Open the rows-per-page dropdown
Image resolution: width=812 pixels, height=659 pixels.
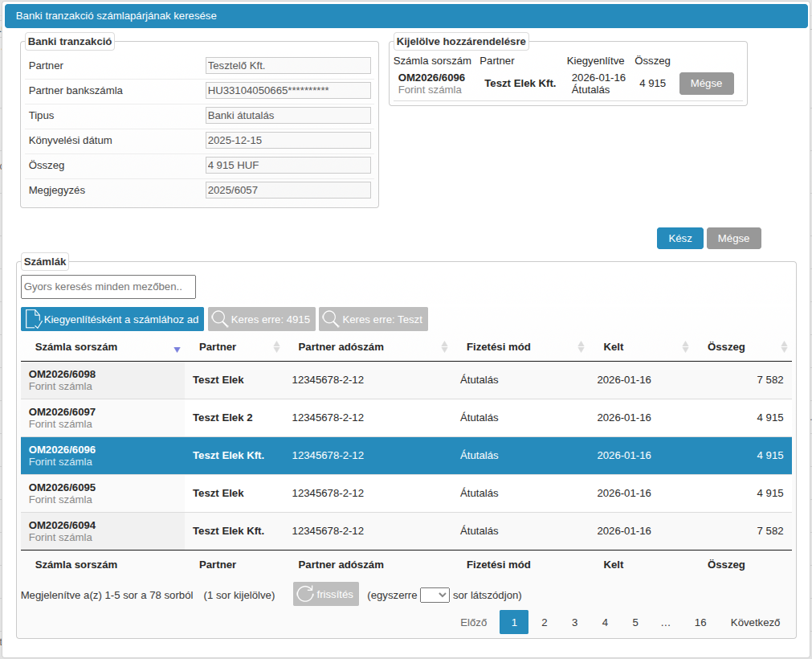point(435,596)
